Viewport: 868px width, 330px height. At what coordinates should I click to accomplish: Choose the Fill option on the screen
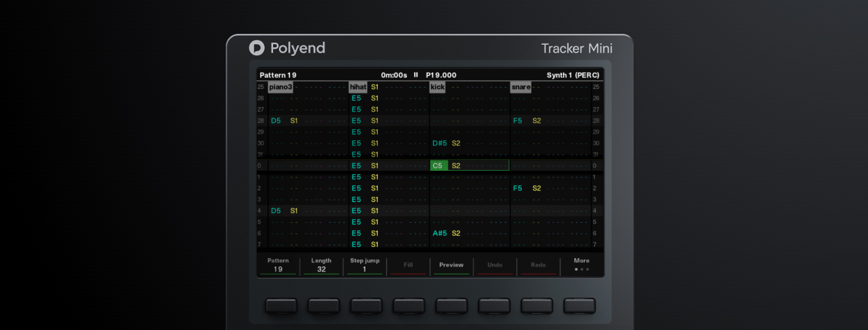point(408,265)
